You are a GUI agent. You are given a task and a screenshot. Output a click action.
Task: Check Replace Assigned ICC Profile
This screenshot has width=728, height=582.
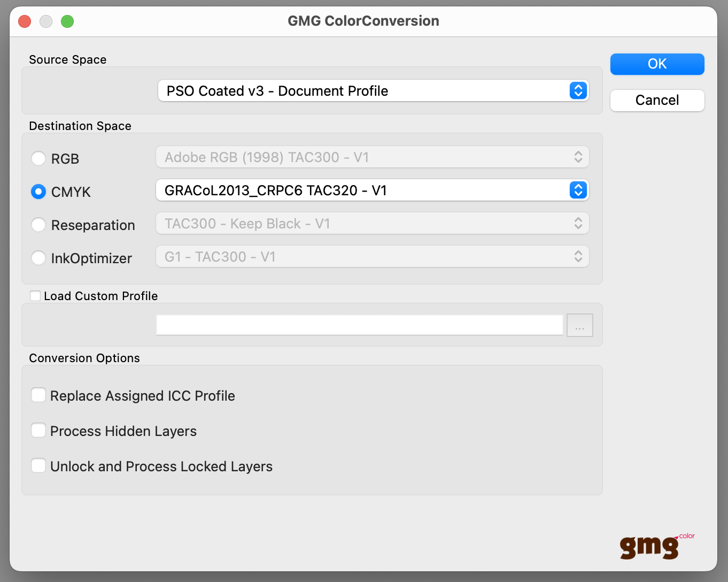tap(38, 395)
